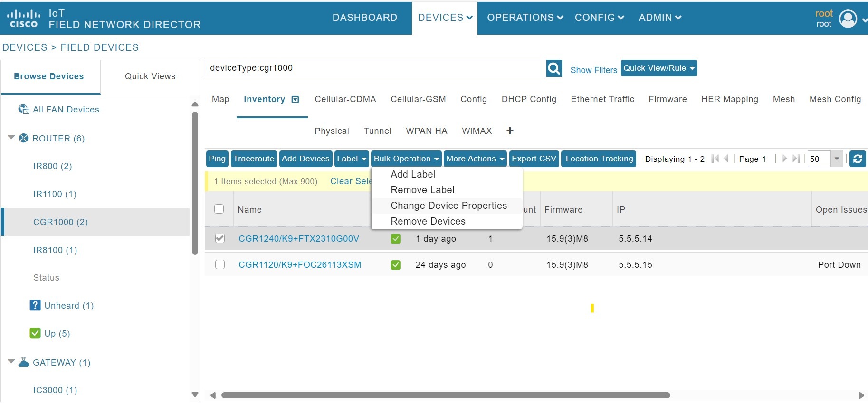Open the Inventory tab edit dropdown icon
The height and width of the screenshot is (403, 868).
295,99
